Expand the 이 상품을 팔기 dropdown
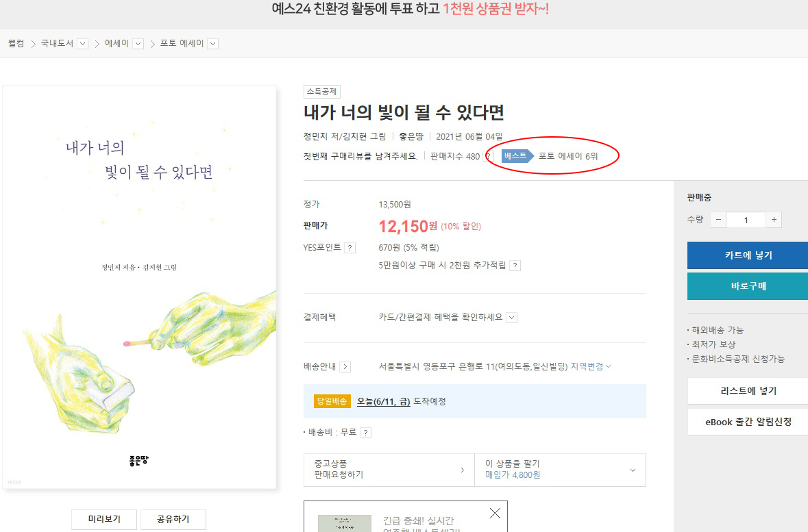Screen dimensions: 808x532 (633, 470)
